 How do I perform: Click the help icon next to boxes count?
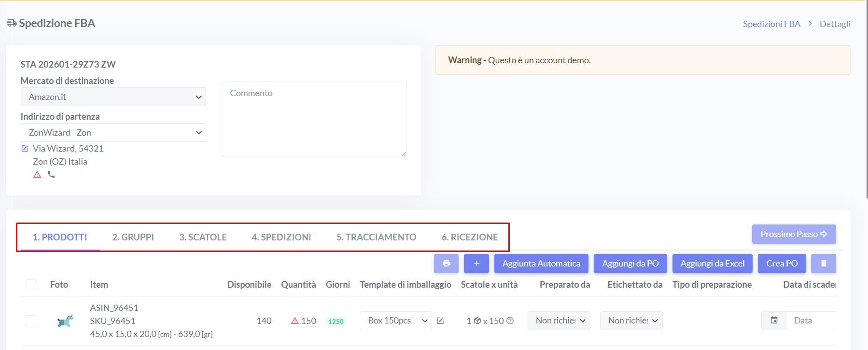[x=510, y=321]
